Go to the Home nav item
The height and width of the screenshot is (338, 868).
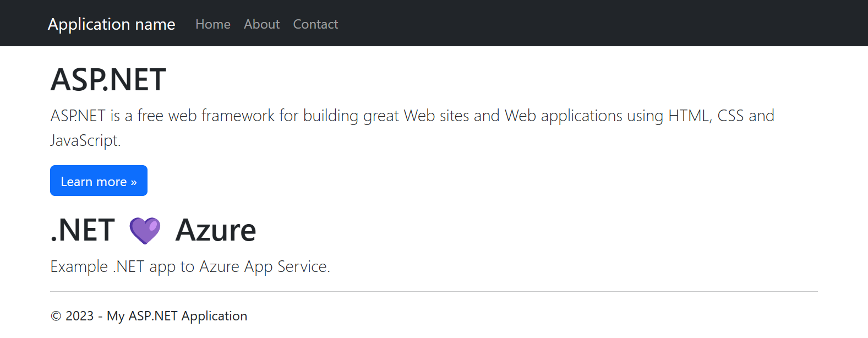[213, 24]
